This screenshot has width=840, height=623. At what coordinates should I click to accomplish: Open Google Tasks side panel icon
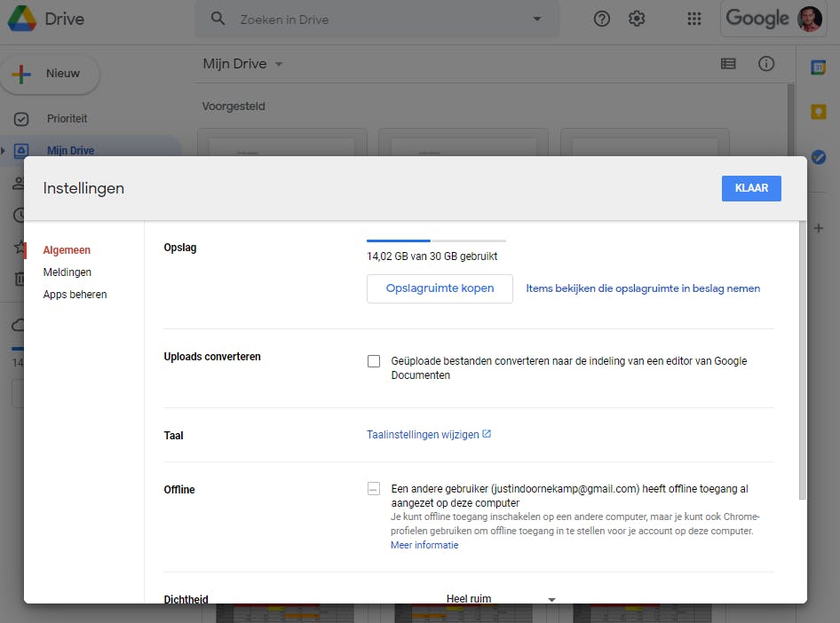(818, 157)
